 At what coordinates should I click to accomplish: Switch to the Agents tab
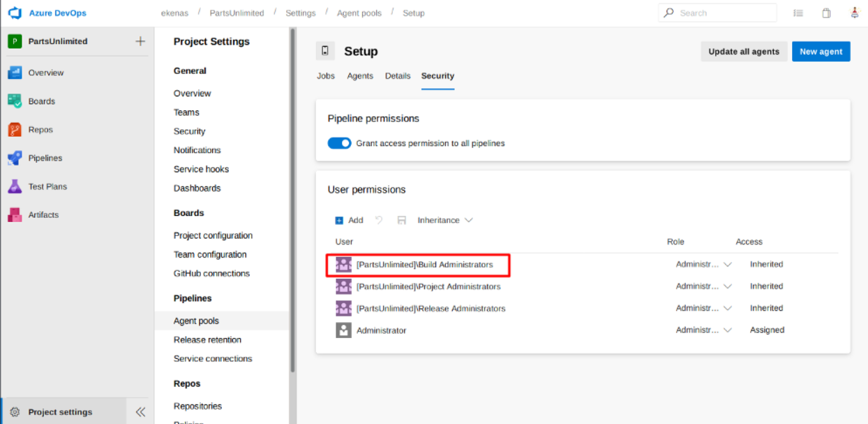point(360,76)
